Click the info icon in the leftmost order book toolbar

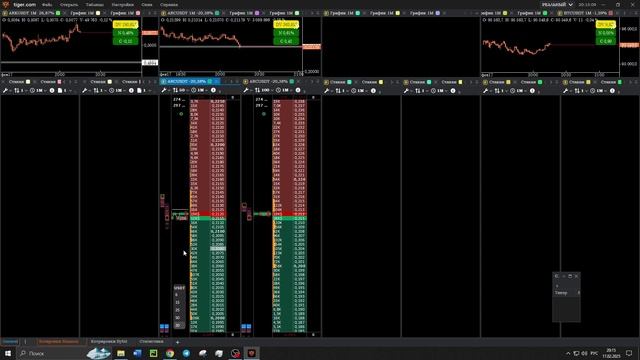click(52, 90)
